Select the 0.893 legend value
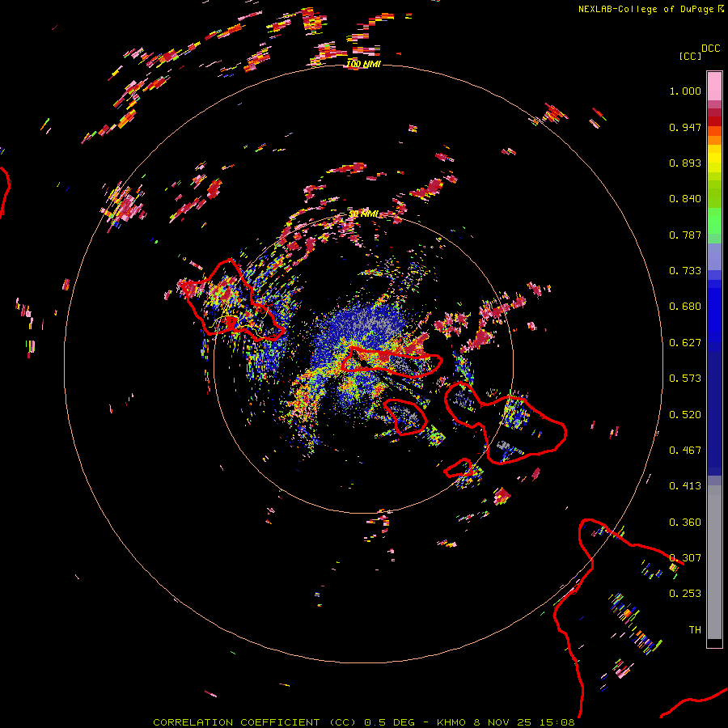The height and width of the screenshot is (728, 728). (685, 163)
